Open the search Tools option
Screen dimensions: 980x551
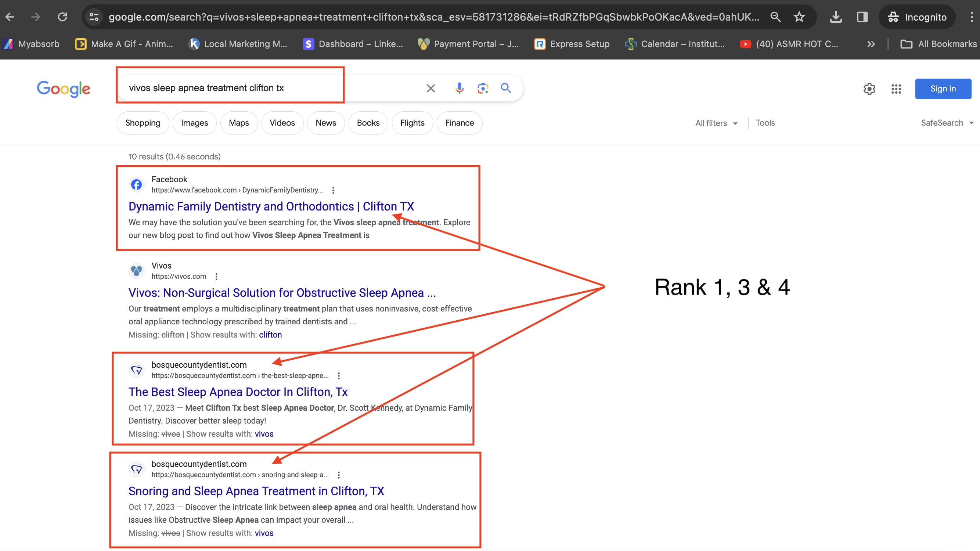pos(765,123)
